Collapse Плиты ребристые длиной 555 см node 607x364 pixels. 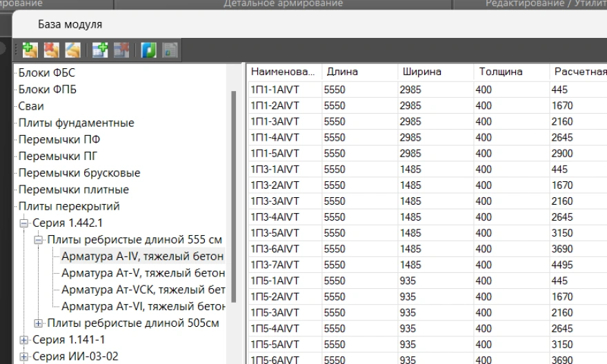point(39,240)
